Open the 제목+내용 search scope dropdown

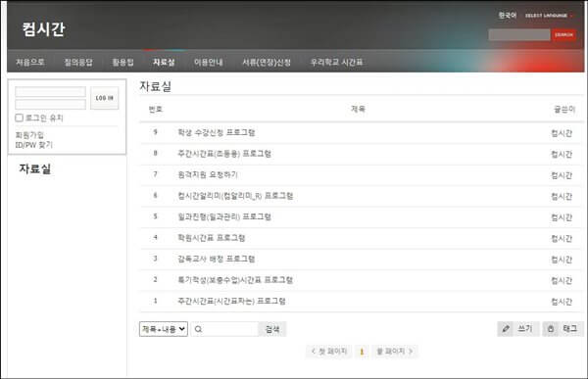(164, 329)
